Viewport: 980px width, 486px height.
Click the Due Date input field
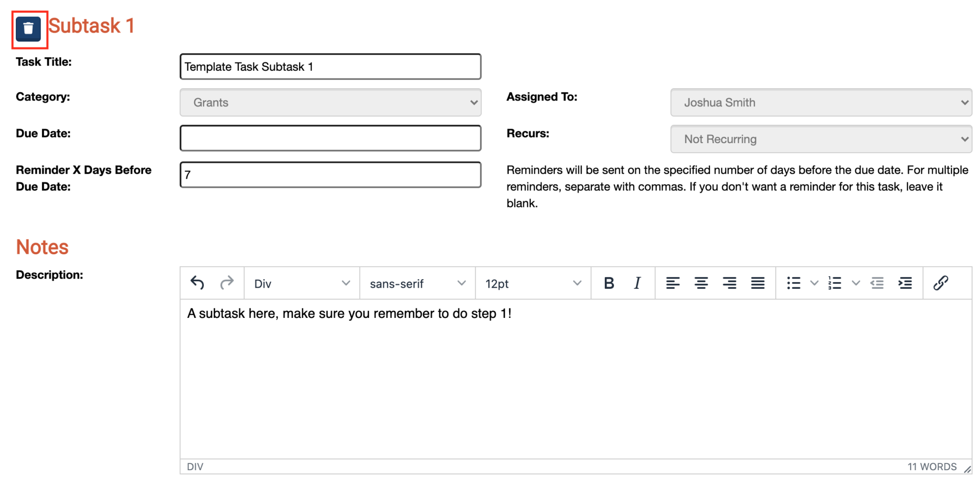330,138
